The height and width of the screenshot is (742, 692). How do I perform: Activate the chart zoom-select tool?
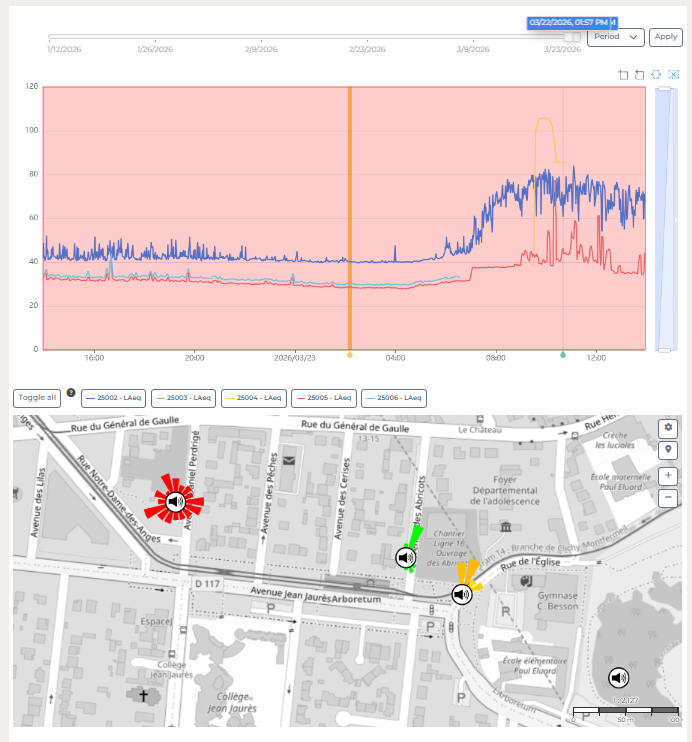(x=624, y=75)
